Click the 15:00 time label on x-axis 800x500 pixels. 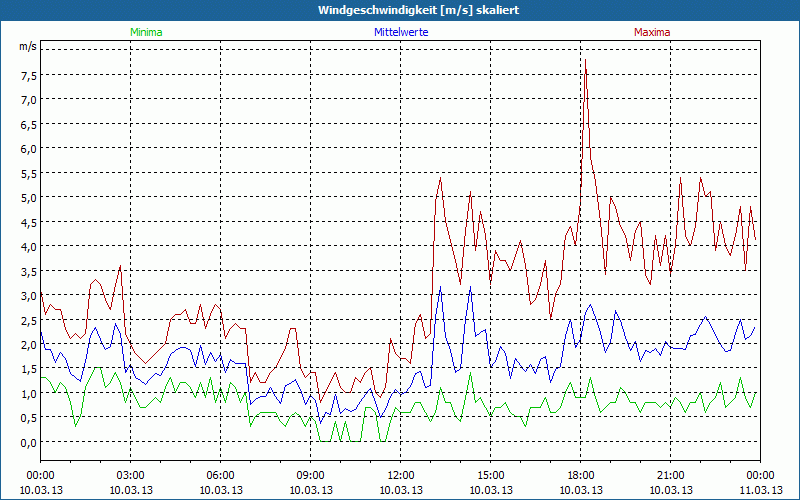pos(491,476)
